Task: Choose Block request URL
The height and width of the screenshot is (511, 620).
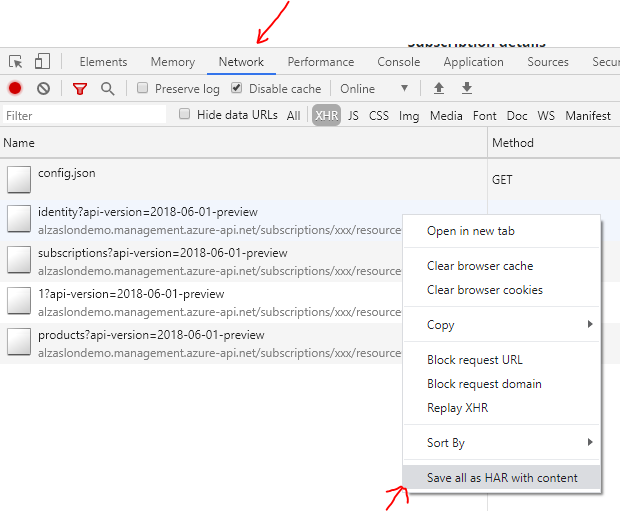Action: (x=501, y=360)
